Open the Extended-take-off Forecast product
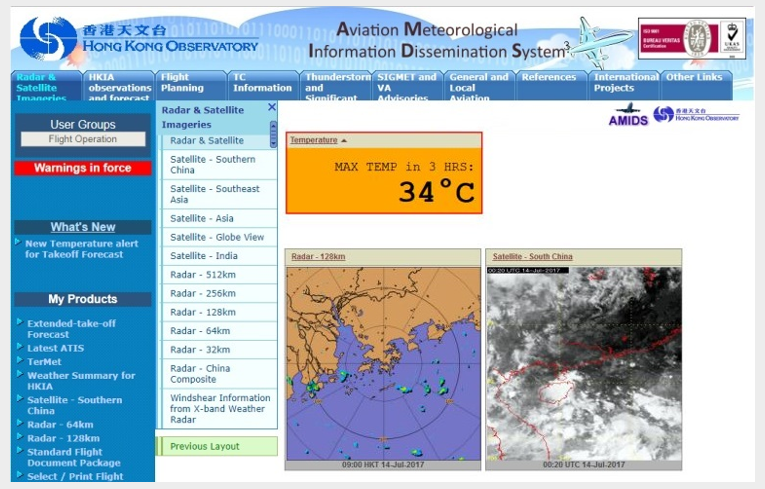765x489 pixels. pyautogui.click(x=71, y=329)
